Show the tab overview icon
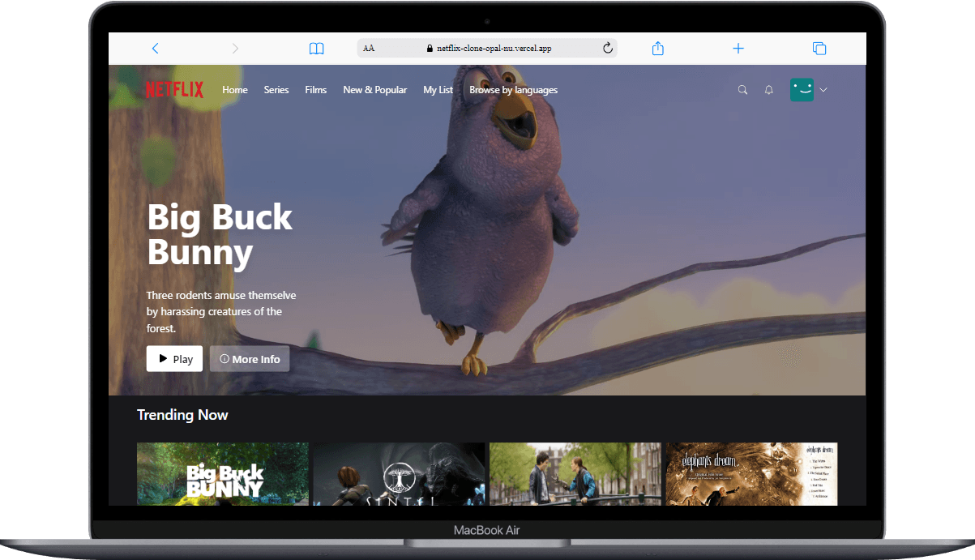Screen dimensions: 975x560 819,49
